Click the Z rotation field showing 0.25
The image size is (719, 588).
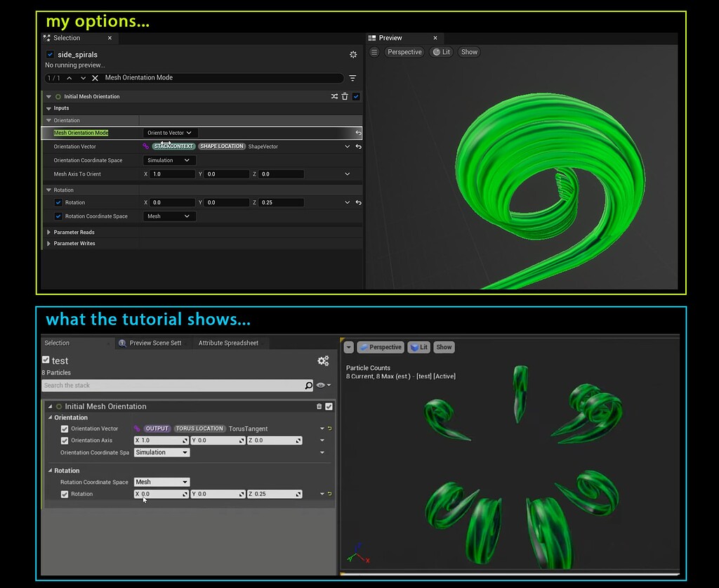(x=281, y=202)
